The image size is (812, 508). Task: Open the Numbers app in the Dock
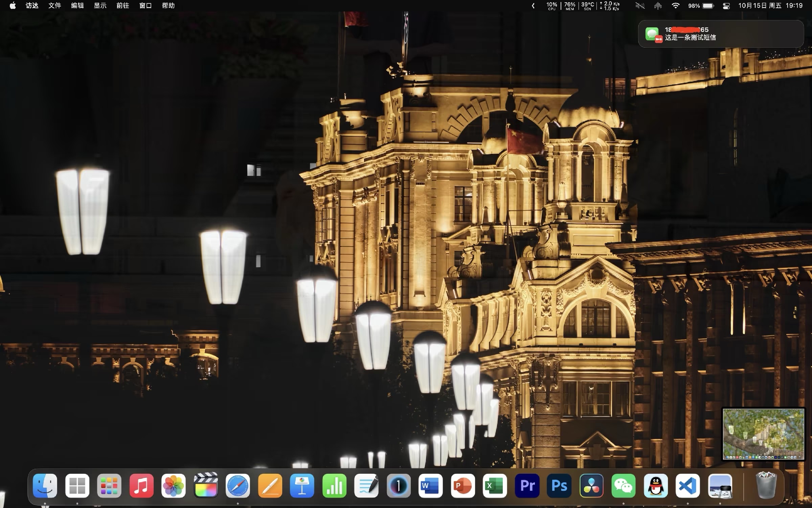(x=334, y=486)
